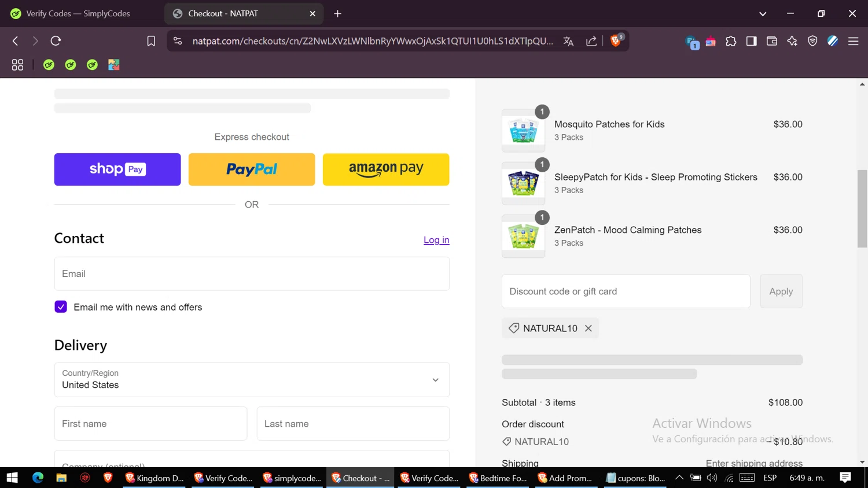Open the volume control in tray

pyautogui.click(x=712, y=478)
